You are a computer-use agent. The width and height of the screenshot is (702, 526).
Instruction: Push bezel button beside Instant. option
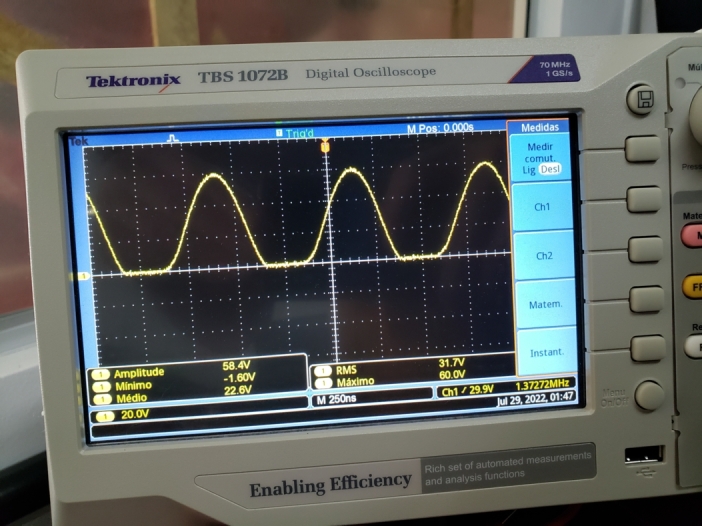(648, 349)
